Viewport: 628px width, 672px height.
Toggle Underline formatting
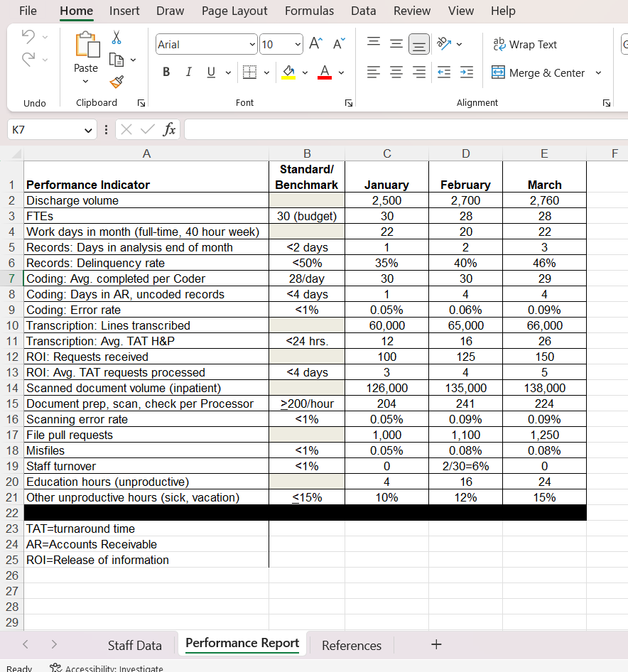click(211, 72)
